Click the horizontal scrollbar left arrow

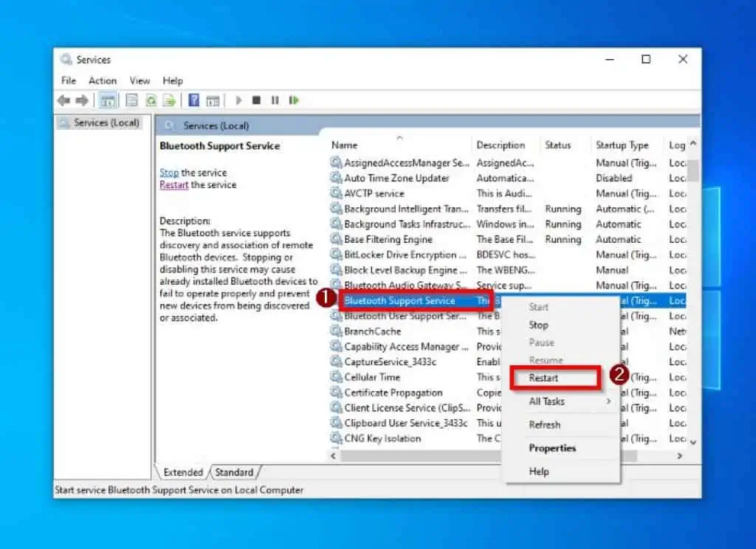(x=334, y=455)
